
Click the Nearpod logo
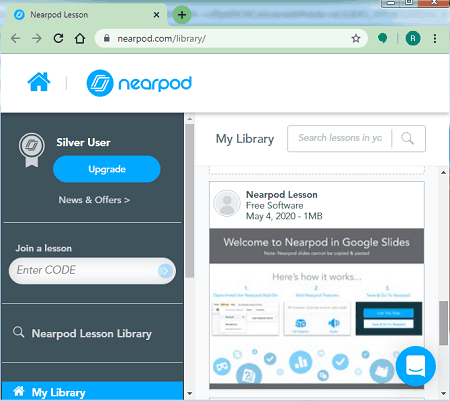pos(139,83)
